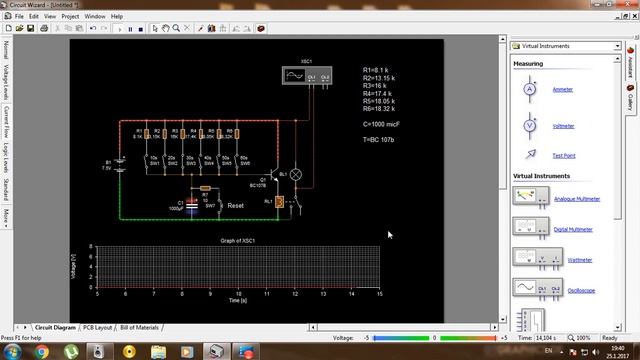Viewport: 640px width, 360px height.
Task: Switch to the Circuit Diagram tab
Action: point(55,327)
